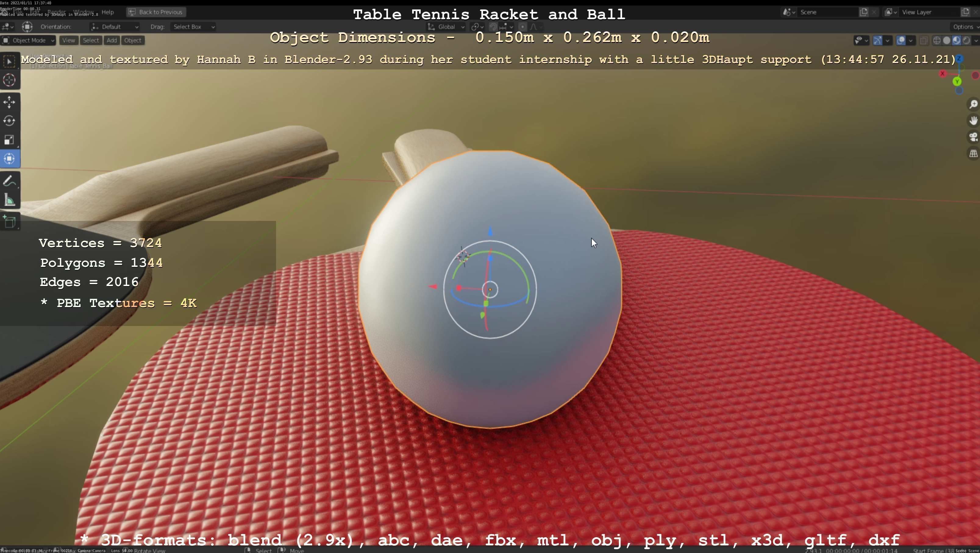Open the Options dropdown
The height and width of the screenshot is (553, 980).
point(965,27)
